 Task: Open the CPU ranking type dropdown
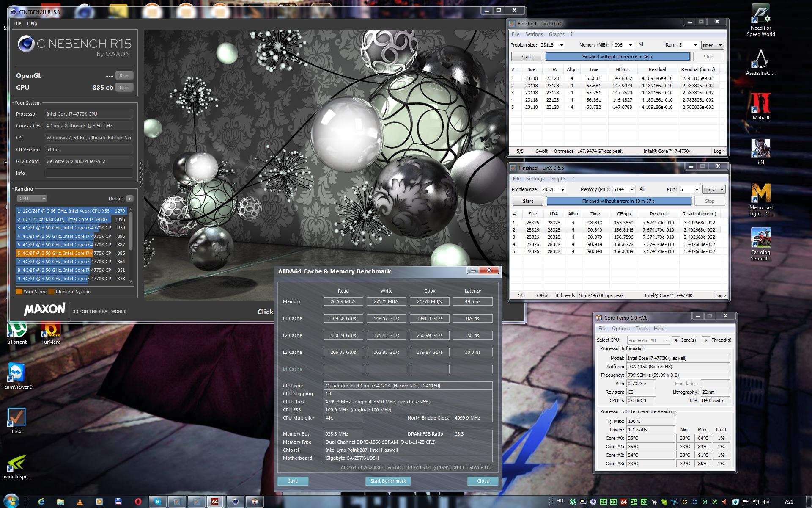coord(32,199)
